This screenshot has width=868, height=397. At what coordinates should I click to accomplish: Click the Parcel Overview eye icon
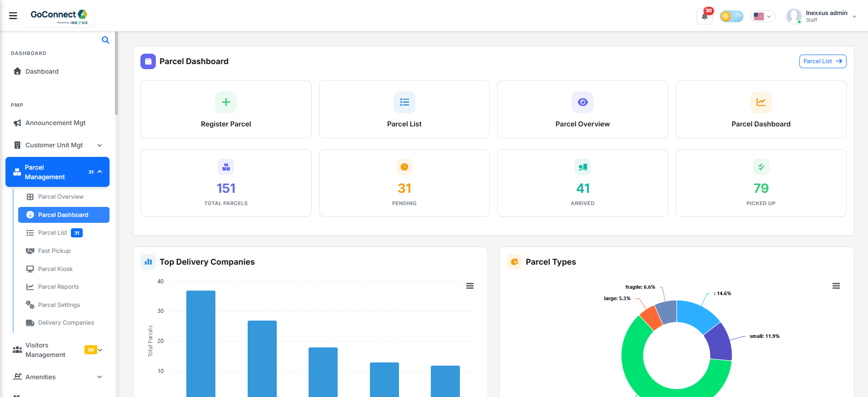(x=583, y=102)
